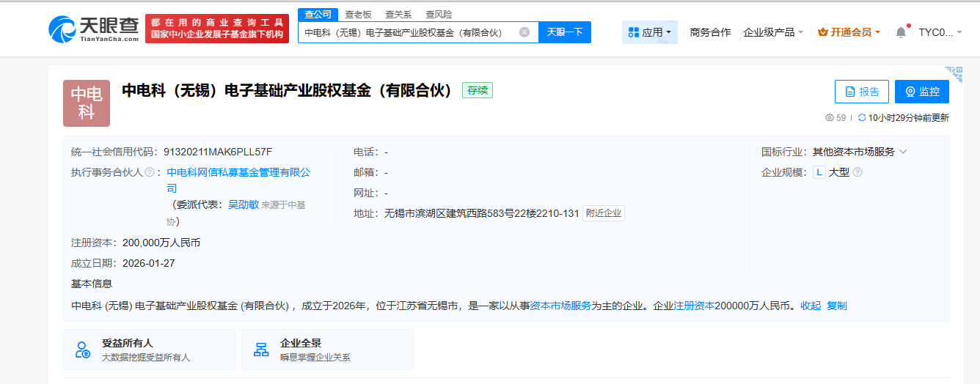
Task: Clear the search box with the X icon
Action: pyautogui.click(x=524, y=32)
